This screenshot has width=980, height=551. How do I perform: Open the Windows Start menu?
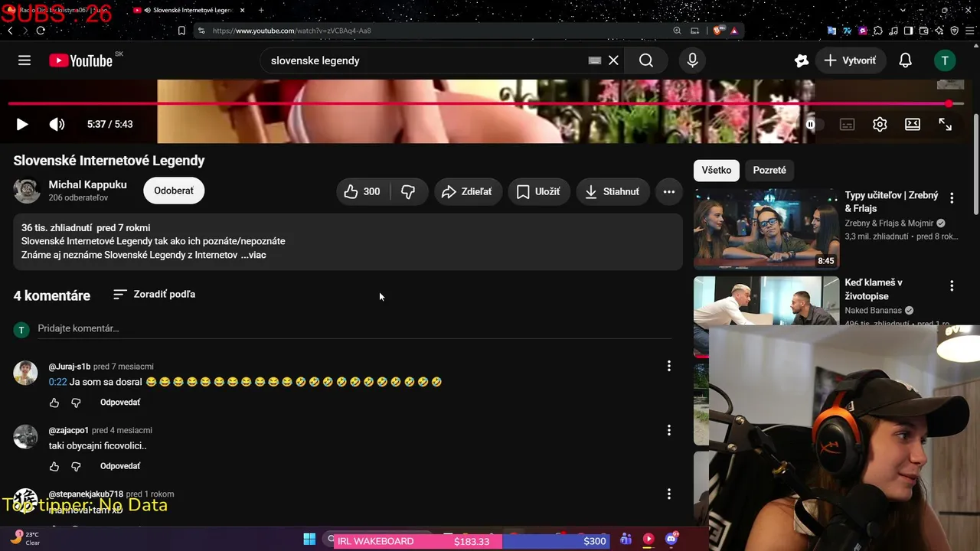(309, 540)
